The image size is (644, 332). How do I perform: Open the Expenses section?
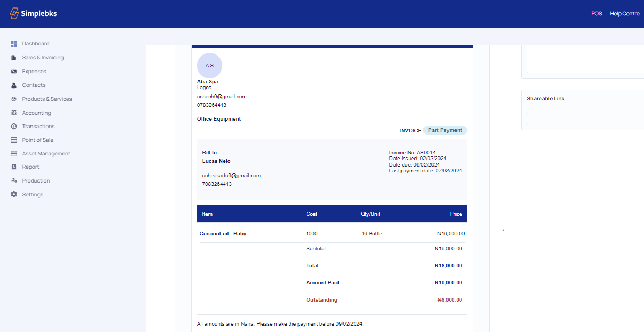[34, 72]
